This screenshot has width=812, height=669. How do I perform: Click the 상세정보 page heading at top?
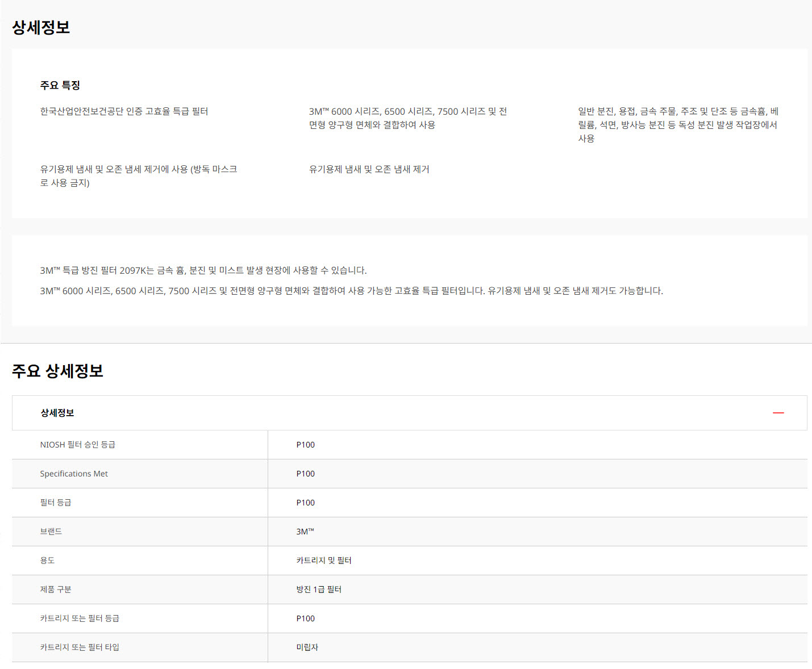point(41,27)
